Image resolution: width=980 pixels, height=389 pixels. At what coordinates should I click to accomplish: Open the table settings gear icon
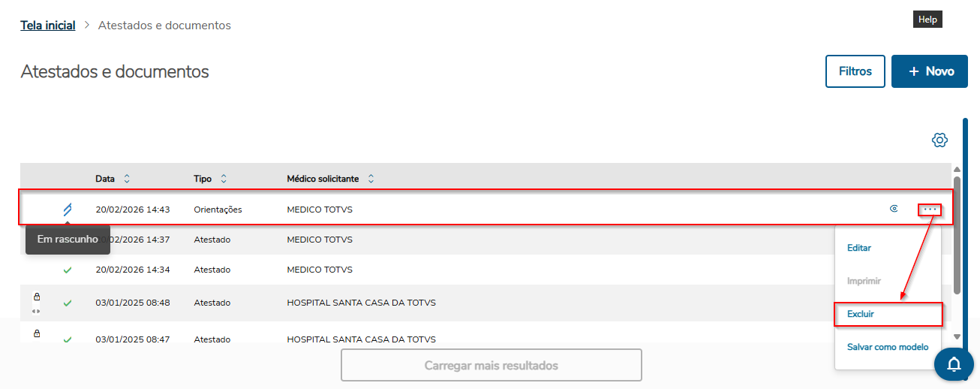coord(939,140)
